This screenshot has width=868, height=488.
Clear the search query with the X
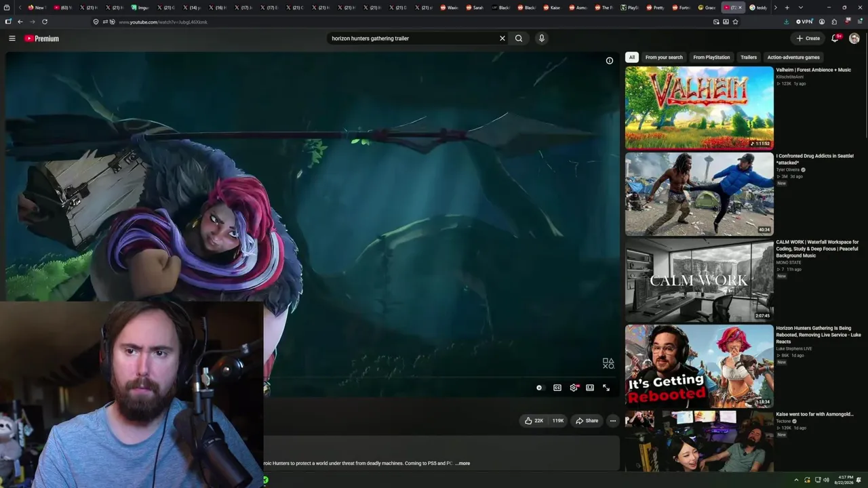pyautogui.click(x=502, y=39)
